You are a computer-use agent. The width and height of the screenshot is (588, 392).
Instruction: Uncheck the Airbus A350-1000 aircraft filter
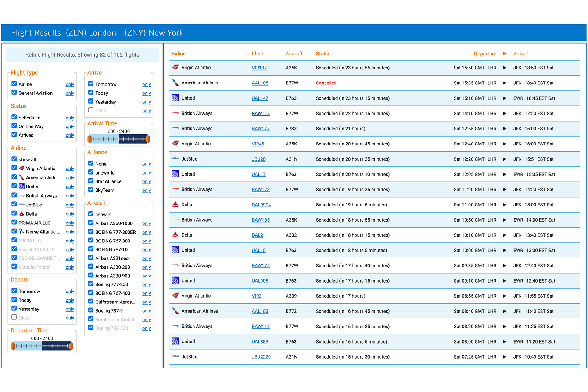tap(90, 223)
